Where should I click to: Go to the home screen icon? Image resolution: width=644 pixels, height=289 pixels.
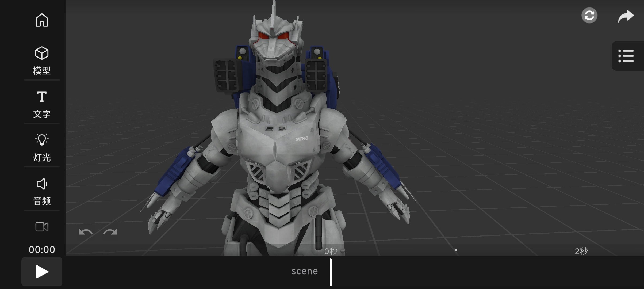click(x=42, y=20)
